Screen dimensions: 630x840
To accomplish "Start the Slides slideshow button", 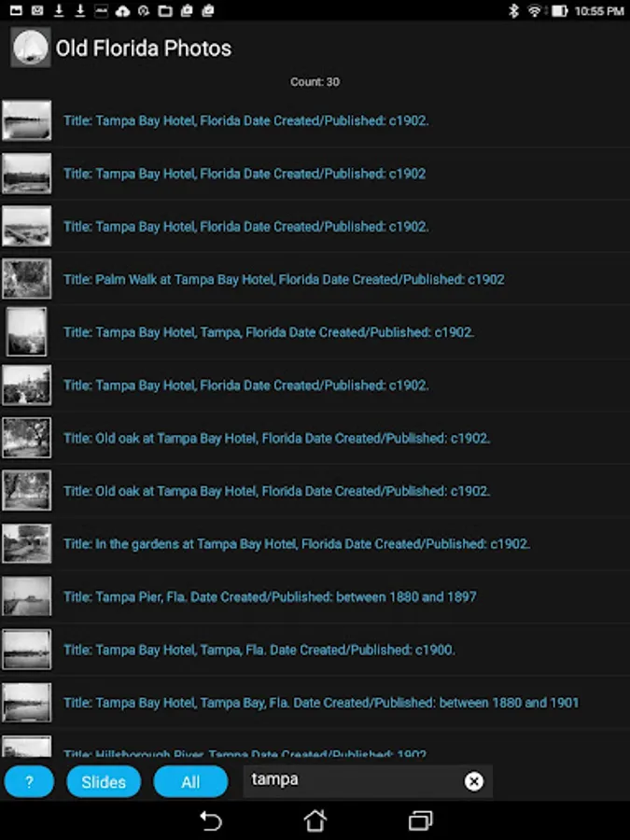I will (x=104, y=781).
